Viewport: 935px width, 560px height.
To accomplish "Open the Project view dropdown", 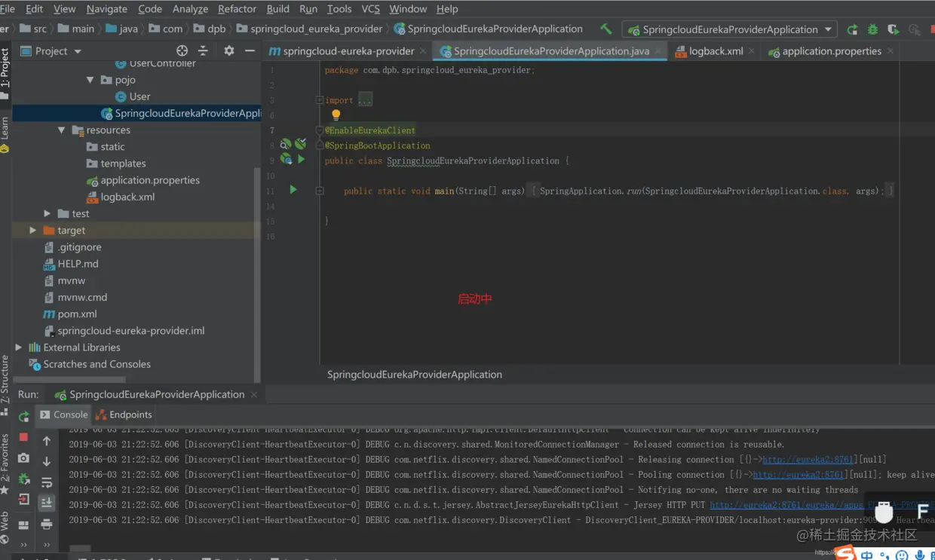I will click(x=51, y=50).
